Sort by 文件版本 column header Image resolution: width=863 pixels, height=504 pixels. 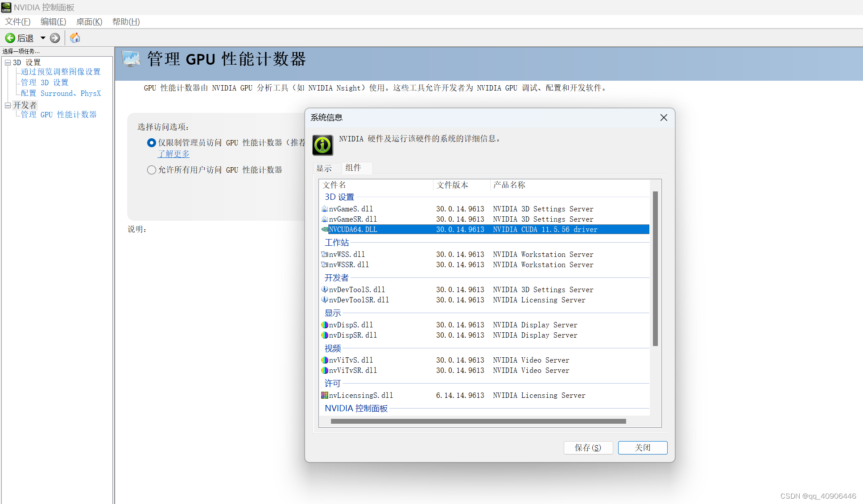462,185
